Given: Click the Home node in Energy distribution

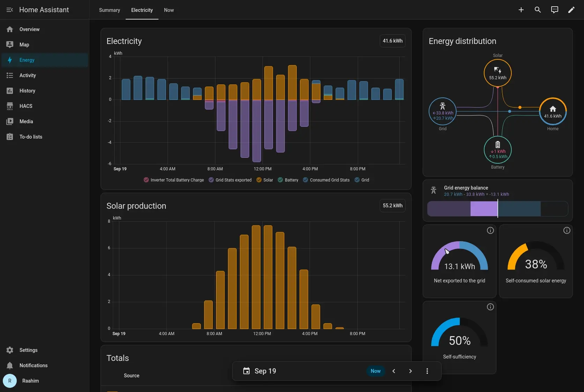Looking at the screenshot, I should pyautogui.click(x=553, y=111).
